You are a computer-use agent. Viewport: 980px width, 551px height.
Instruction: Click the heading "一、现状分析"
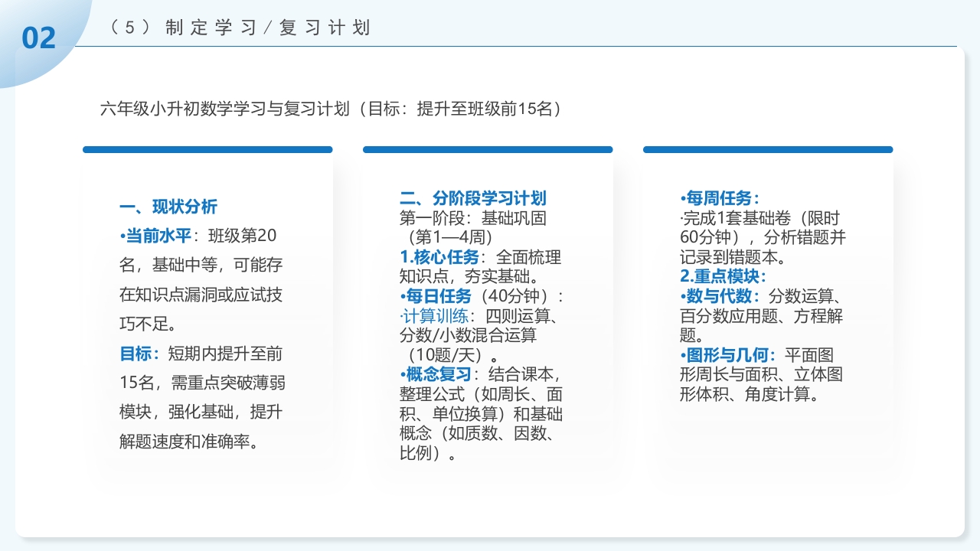pyautogui.click(x=170, y=207)
